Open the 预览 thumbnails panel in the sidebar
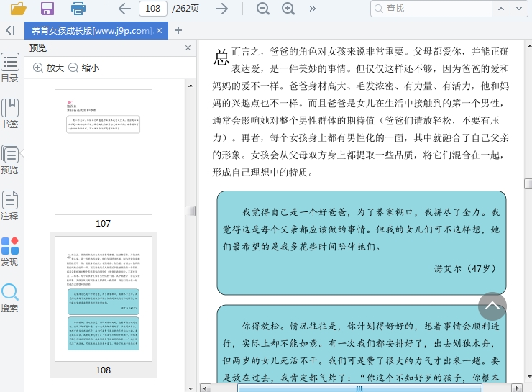This screenshot has width=532, height=392. click(10, 160)
